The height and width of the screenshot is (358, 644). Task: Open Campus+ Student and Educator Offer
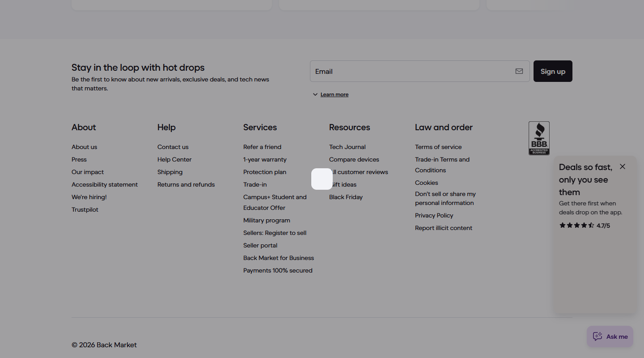point(275,202)
